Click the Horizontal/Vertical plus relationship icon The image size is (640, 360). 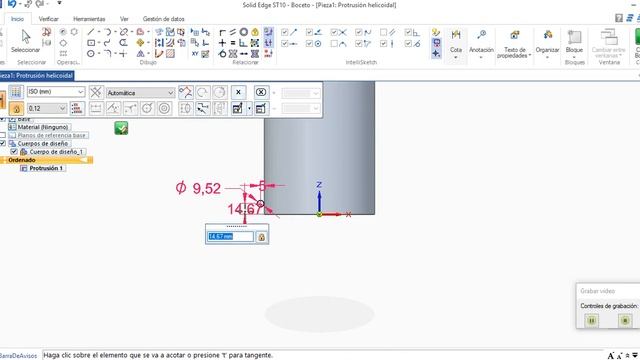[x=222, y=43]
